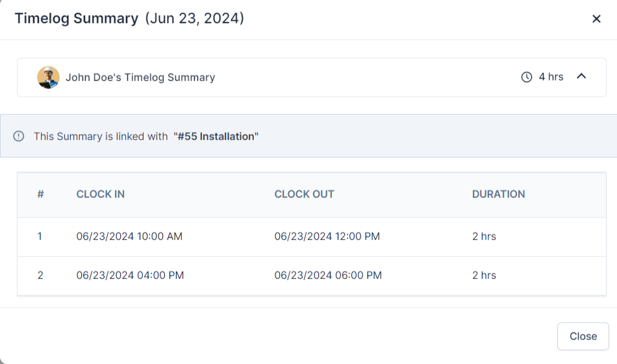Collapse John Doe's Timelog Summary chevron
Image resolution: width=617 pixels, height=364 pixels.
(x=581, y=77)
